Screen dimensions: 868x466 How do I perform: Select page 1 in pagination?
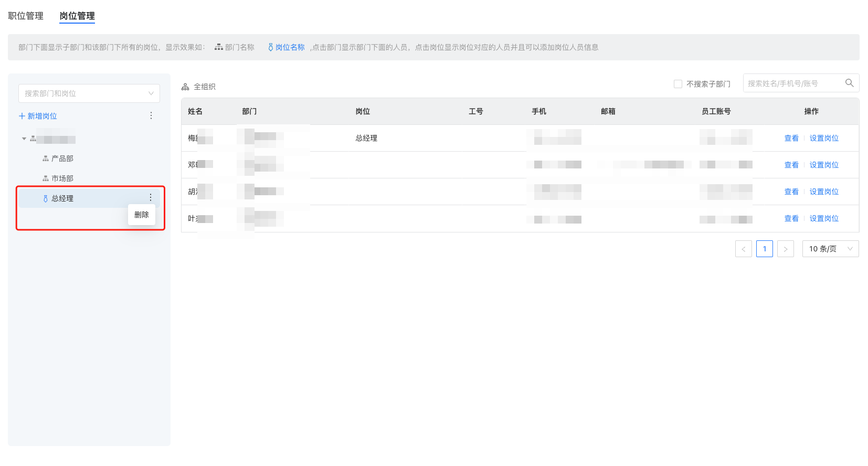point(764,249)
